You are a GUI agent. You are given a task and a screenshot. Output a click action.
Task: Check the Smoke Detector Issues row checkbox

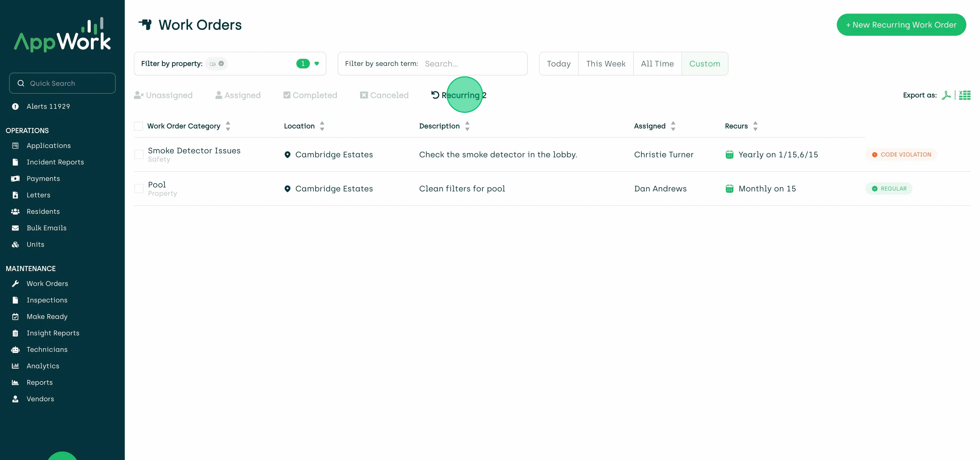pos(139,154)
